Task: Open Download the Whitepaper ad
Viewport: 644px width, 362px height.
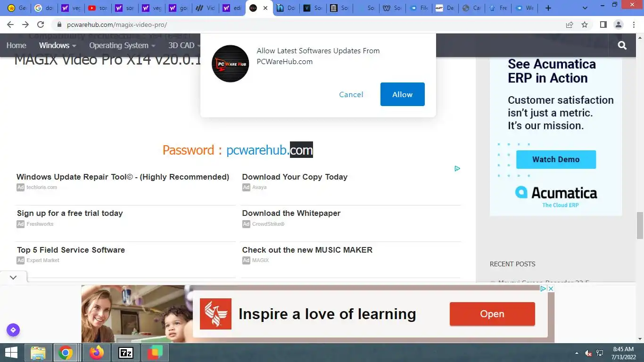Action: pyautogui.click(x=291, y=213)
